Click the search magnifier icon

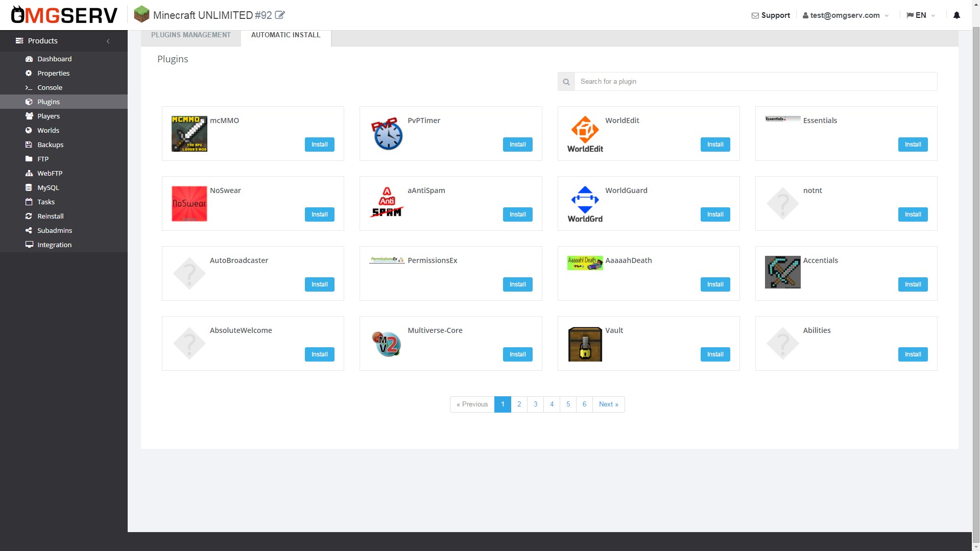pos(566,82)
